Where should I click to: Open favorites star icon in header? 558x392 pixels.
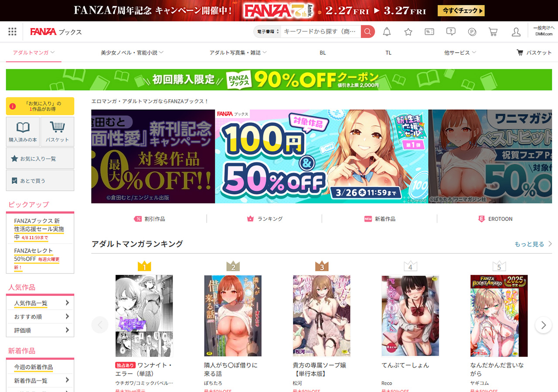(x=408, y=31)
